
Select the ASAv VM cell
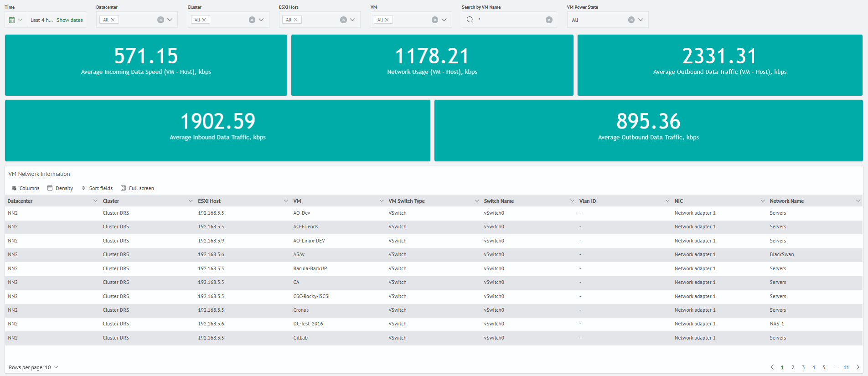[338, 254]
